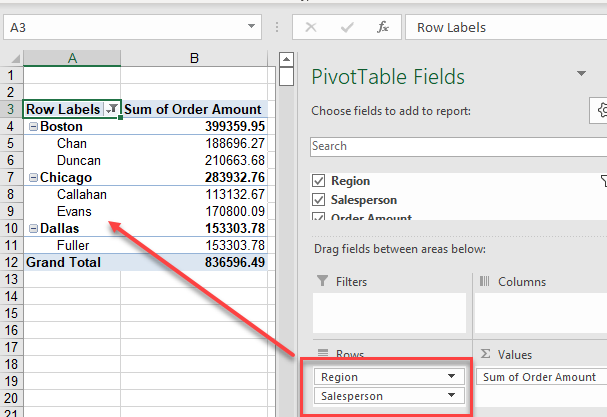Click the Rows area icon
This screenshot has width=607, height=417.
coord(321,354)
